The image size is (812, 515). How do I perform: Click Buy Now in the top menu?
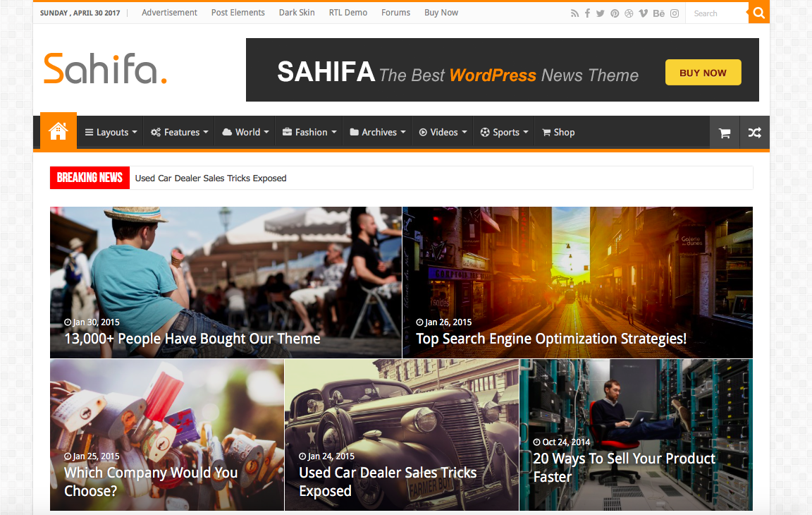point(441,13)
